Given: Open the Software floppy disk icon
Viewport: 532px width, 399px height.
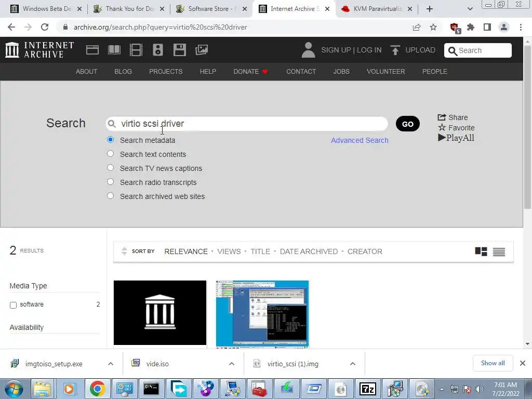Looking at the screenshot, I should click(179, 50).
